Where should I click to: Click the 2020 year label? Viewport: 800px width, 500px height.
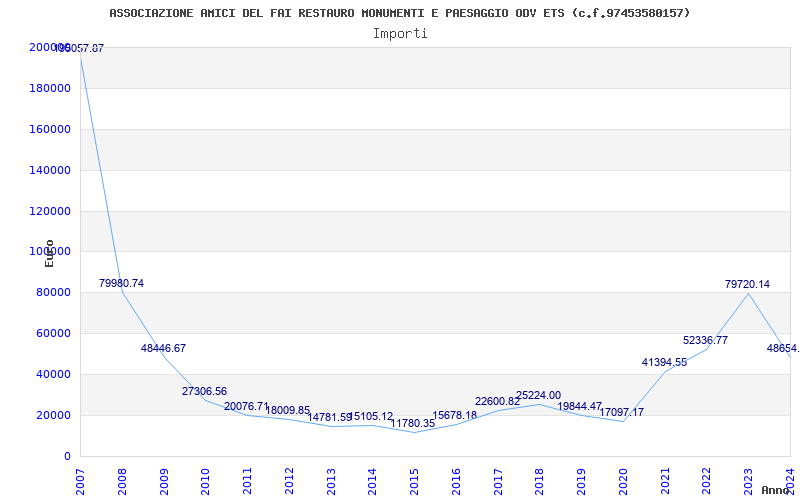(623, 482)
